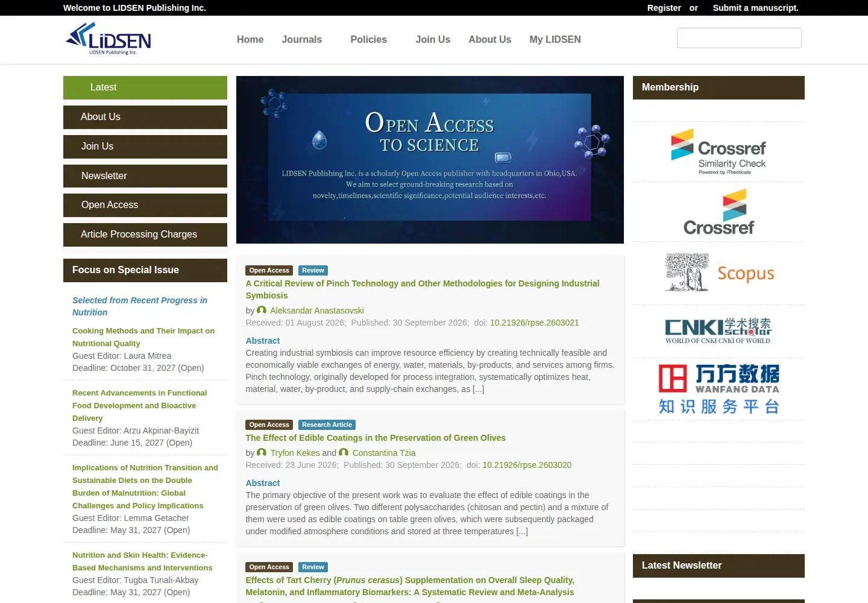This screenshot has width=868, height=603.
Task: Open the Pinch Technology review article title
Action: click(423, 289)
